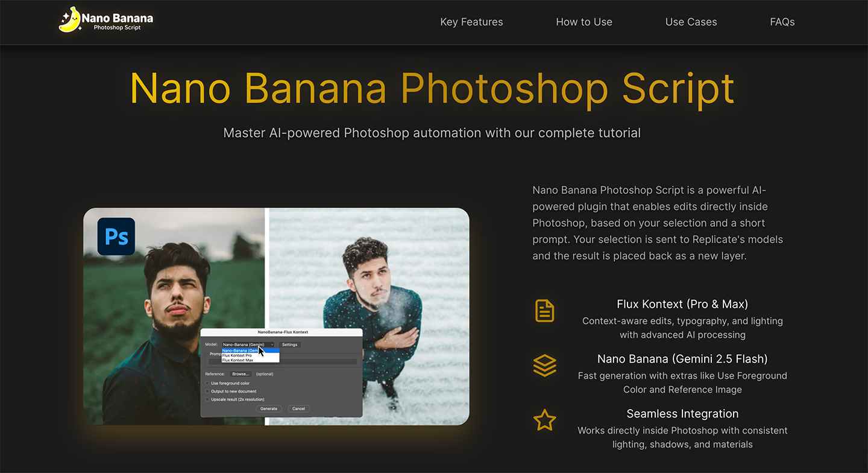Click the Seamless Integration star icon
The width and height of the screenshot is (868, 473).
544,420
